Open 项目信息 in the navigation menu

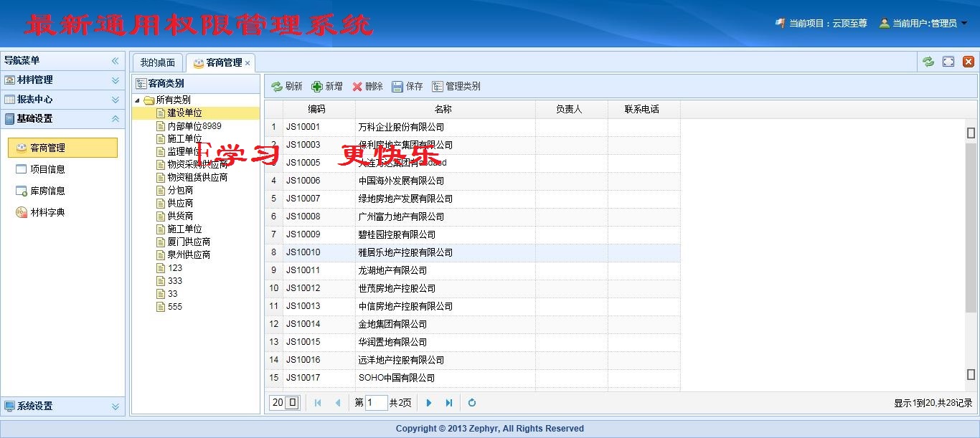[47, 169]
